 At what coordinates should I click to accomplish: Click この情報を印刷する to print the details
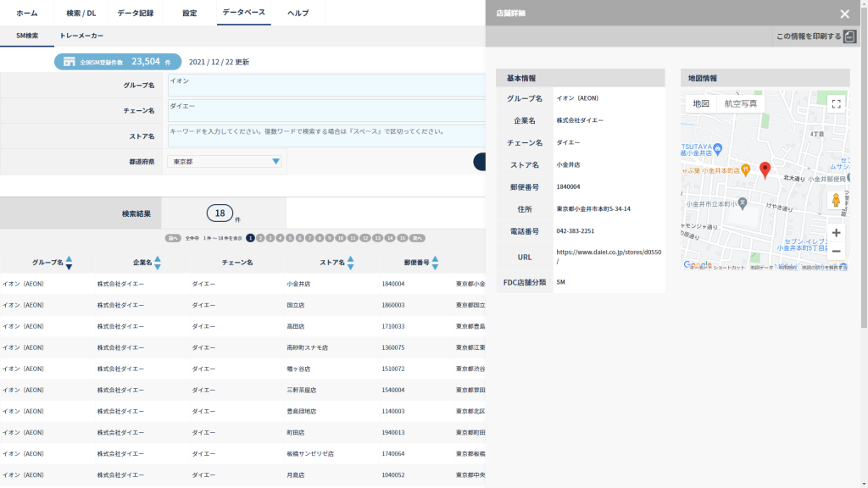[808, 36]
